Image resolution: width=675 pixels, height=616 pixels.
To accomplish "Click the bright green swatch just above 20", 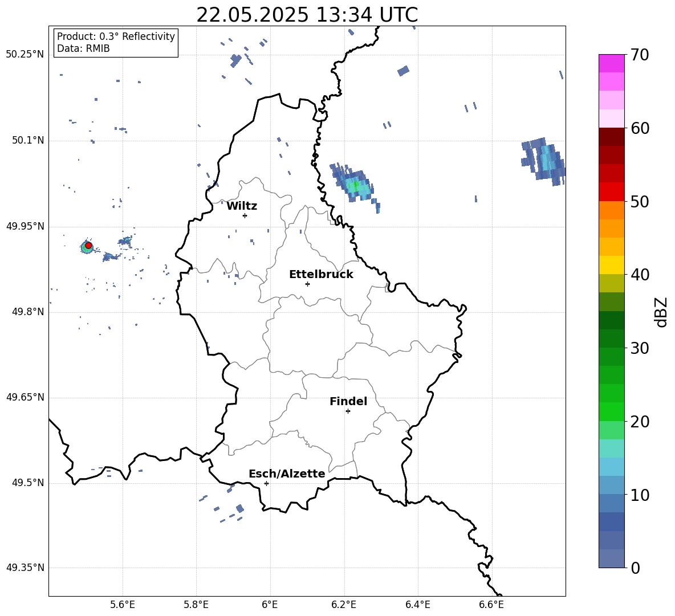I will pos(612,411).
